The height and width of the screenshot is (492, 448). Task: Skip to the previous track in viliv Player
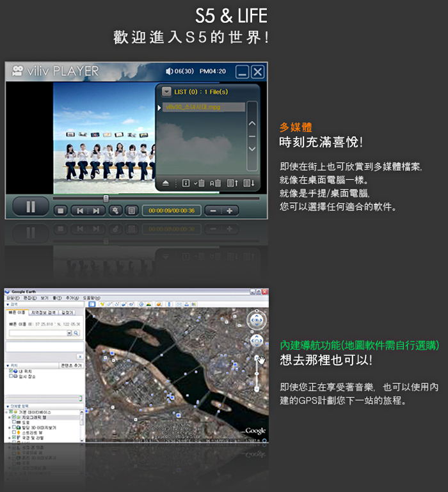point(80,210)
